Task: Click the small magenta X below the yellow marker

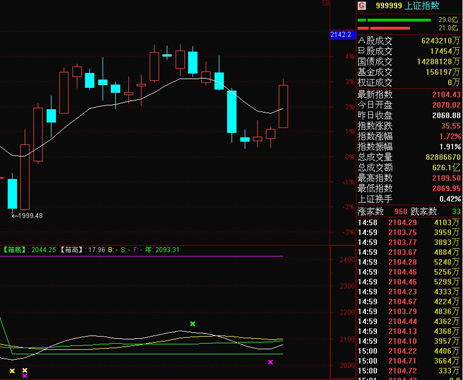Action: click(25, 376)
